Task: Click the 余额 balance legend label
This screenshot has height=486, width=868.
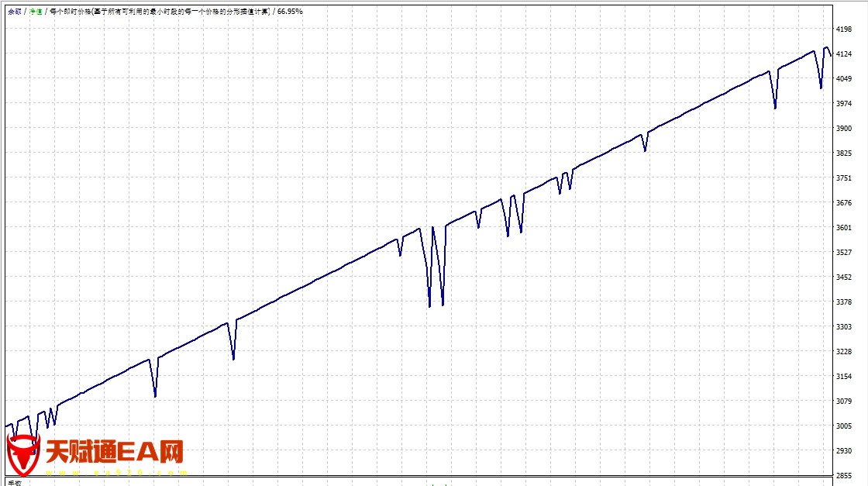Action: 14,12
